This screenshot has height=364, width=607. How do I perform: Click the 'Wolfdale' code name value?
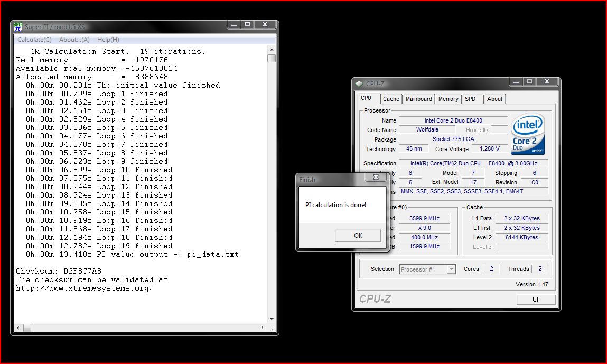(427, 130)
